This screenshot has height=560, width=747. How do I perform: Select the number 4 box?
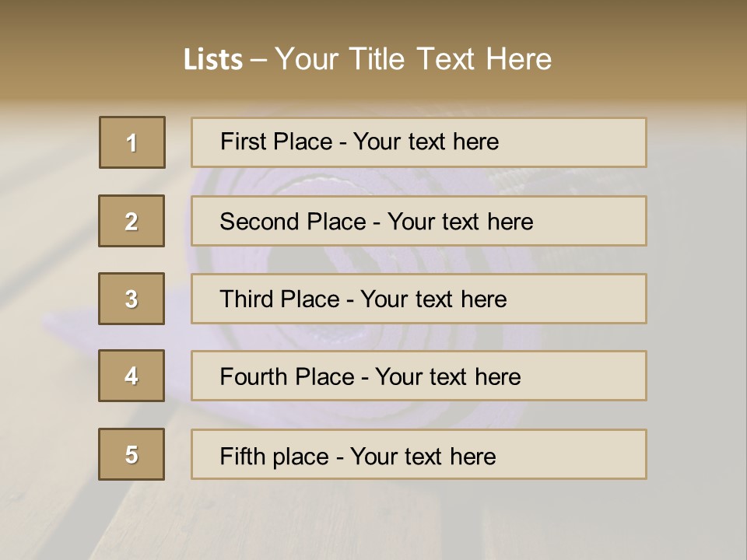click(x=132, y=376)
